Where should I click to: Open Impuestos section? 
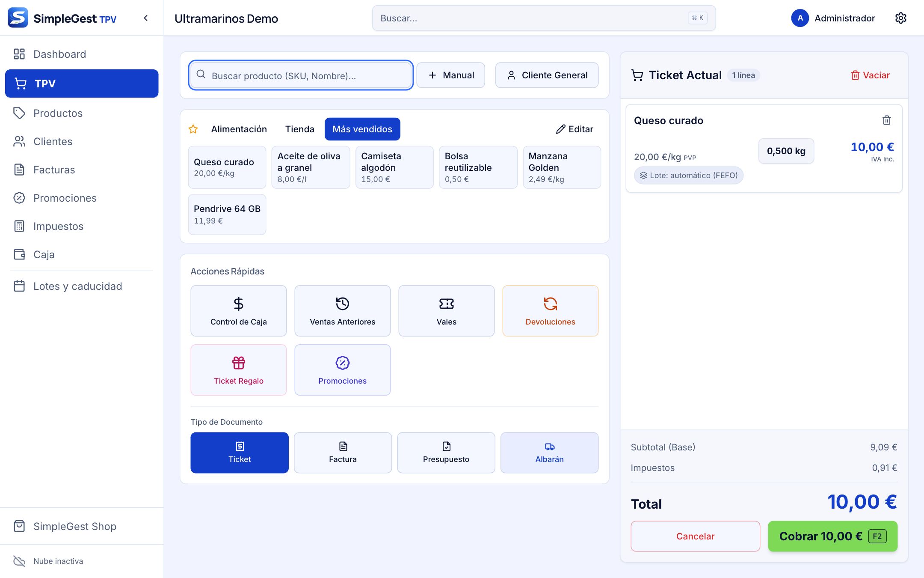pos(82,226)
